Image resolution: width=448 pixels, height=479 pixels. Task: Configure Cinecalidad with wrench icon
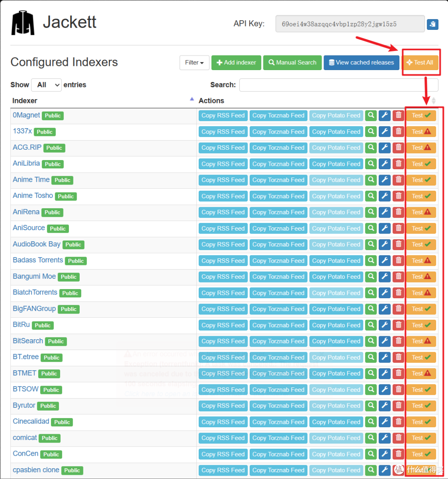click(x=385, y=422)
